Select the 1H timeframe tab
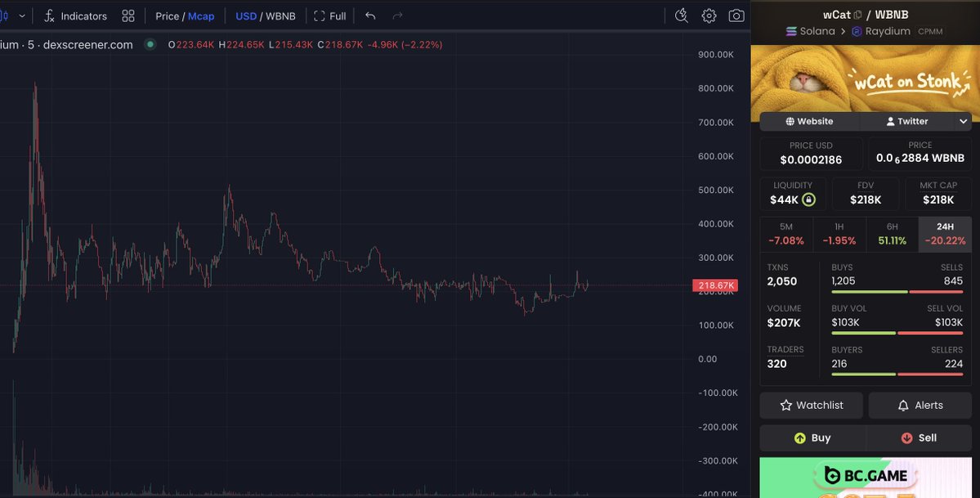980x498 pixels. coord(839,234)
